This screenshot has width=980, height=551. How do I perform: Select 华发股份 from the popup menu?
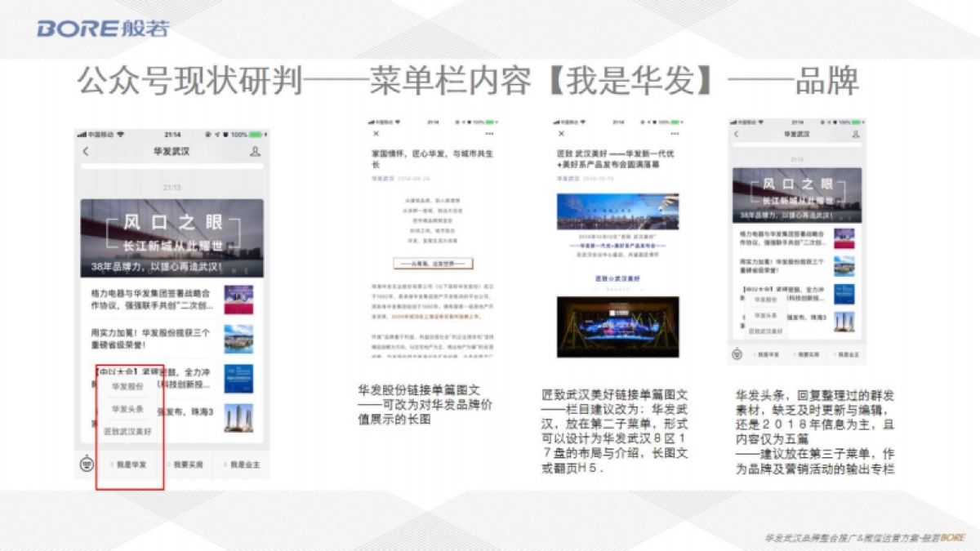[128, 385]
